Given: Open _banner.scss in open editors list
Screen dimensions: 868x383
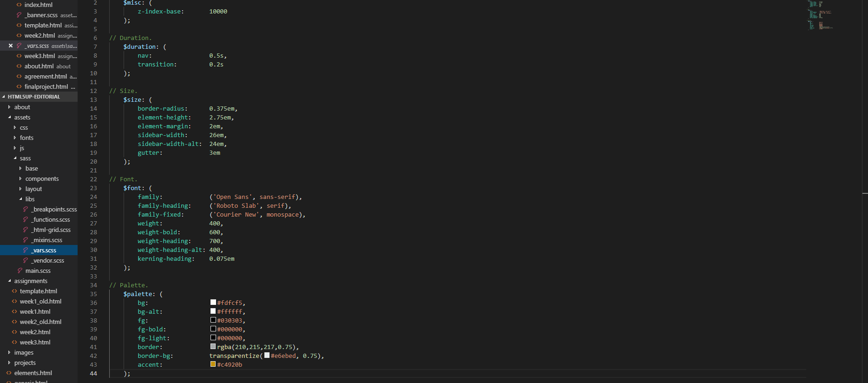Looking at the screenshot, I should 41,15.
